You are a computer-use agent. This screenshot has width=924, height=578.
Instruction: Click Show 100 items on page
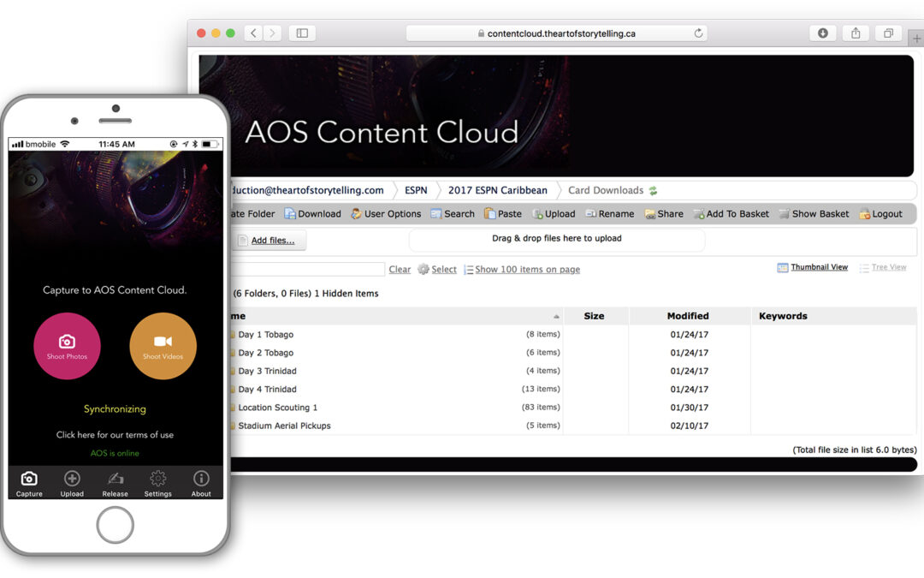pyautogui.click(x=522, y=270)
